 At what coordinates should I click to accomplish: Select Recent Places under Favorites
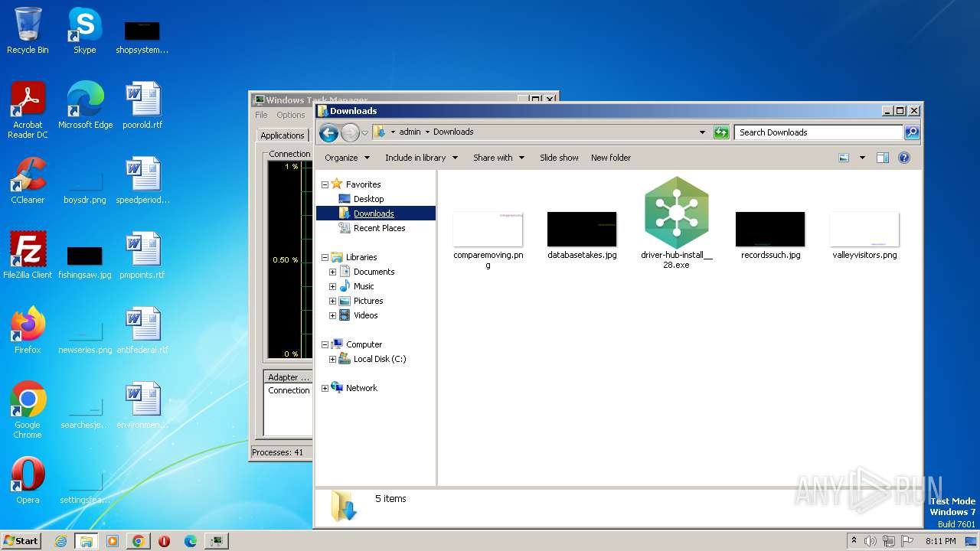(x=379, y=228)
